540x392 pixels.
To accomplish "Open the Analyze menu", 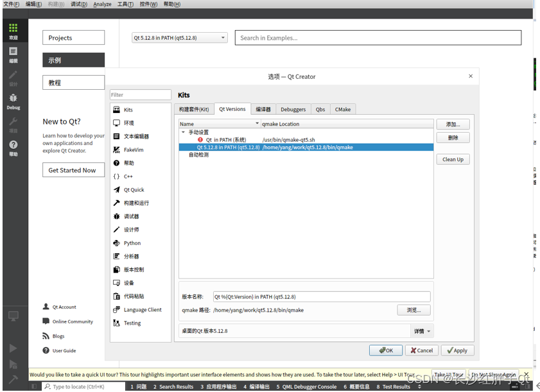I will (102, 4).
